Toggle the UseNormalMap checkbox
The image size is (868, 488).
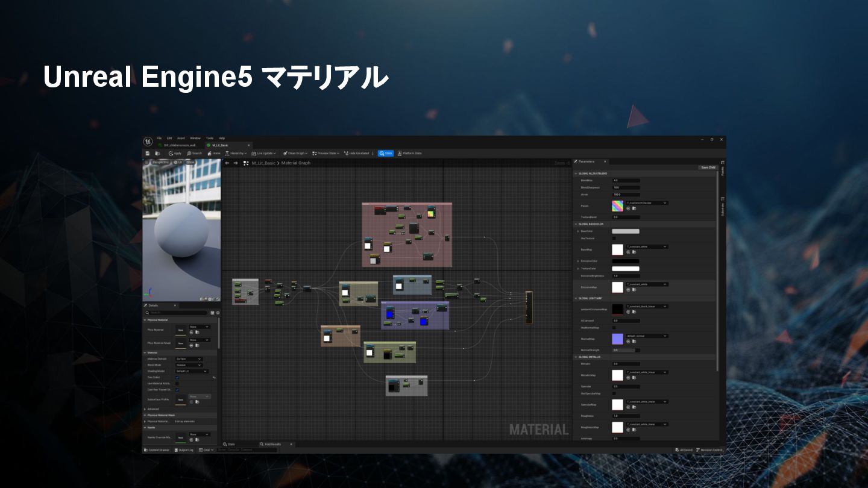[x=614, y=328]
